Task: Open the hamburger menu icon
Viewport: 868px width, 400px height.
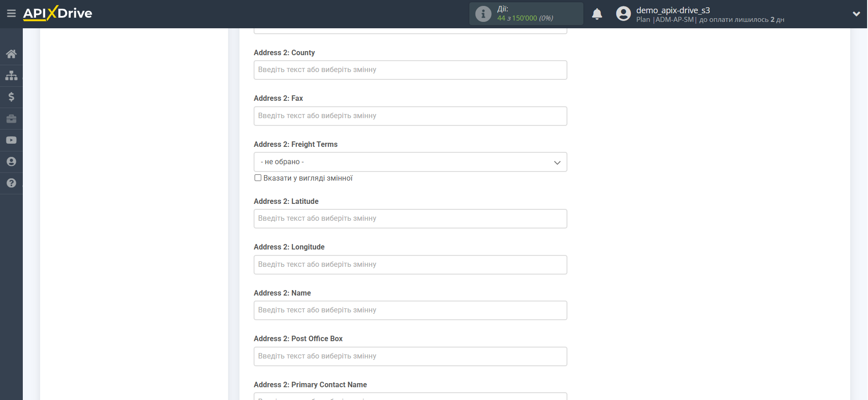Action: (x=11, y=14)
